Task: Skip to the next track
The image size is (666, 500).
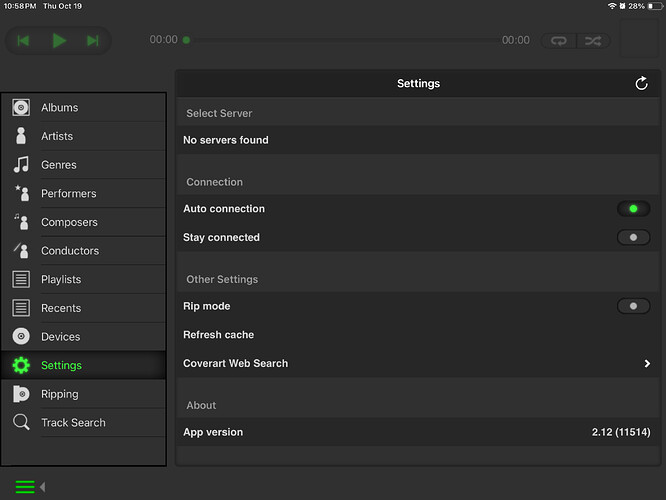Action: pyautogui.click(x=93, y=41)
